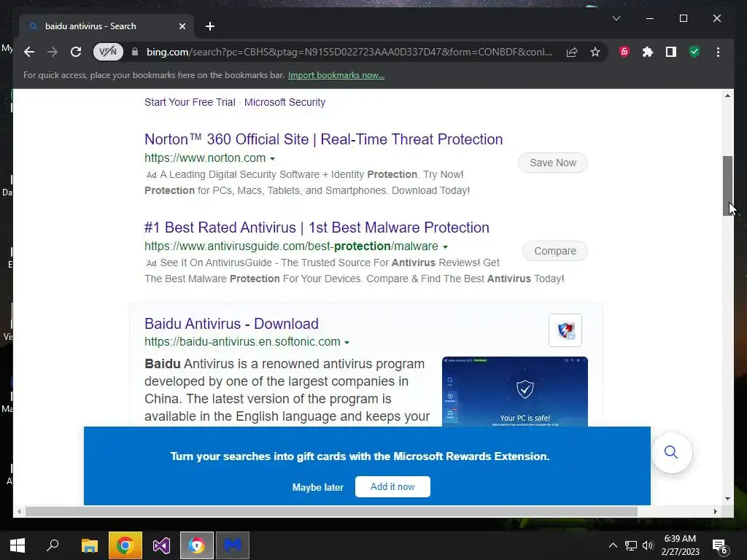The width and height of the screenshot is (747, 560).
Task: Open the Chrome three-dot menu
Action: click(718, 52)
